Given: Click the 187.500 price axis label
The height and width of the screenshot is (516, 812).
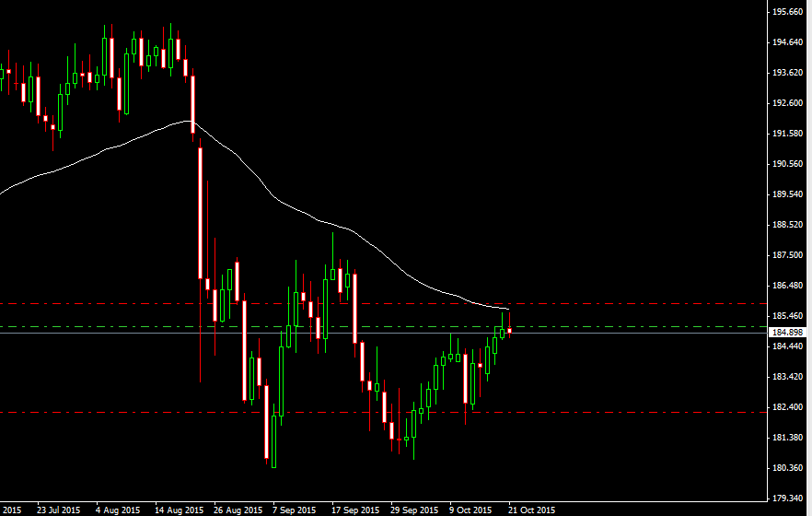Looking at the screenshot, I should 787,255.
